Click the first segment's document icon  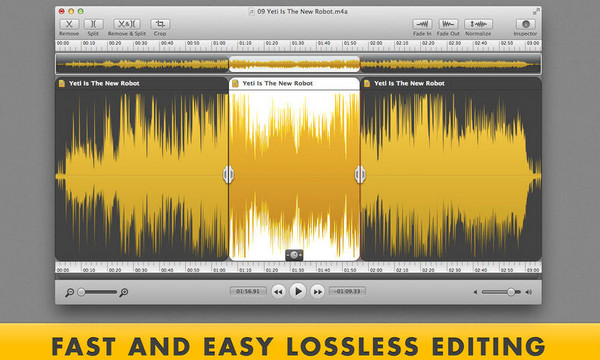point(62,83)
